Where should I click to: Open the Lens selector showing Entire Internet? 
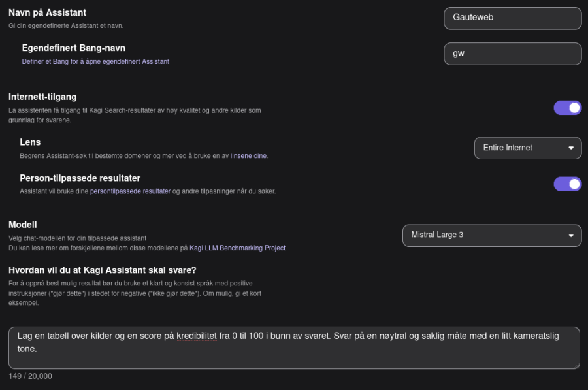coord(527,148)
